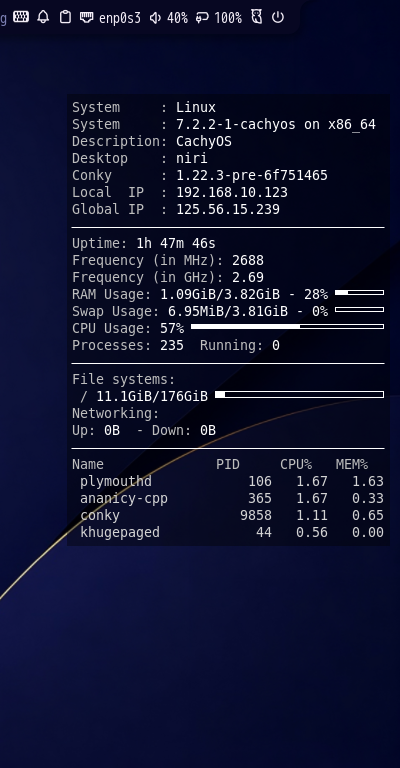This screenshot has width=400, height=768.
Task: Open the power menu icon
Action: pos(278,18)
